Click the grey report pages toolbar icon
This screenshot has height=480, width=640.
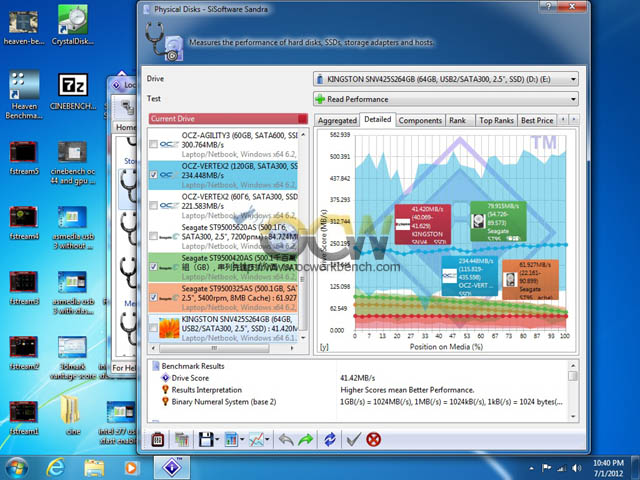tap(182, 440)
